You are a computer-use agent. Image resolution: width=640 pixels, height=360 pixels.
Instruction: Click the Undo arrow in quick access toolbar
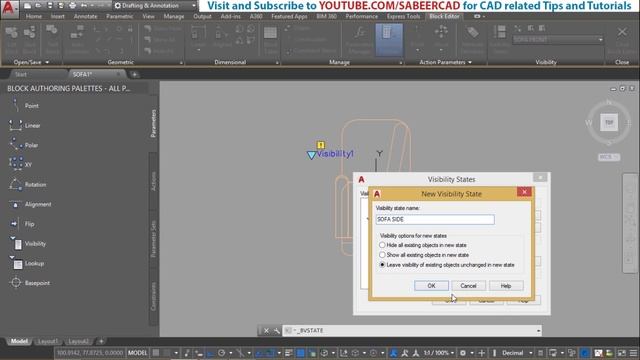click(84, 6)
